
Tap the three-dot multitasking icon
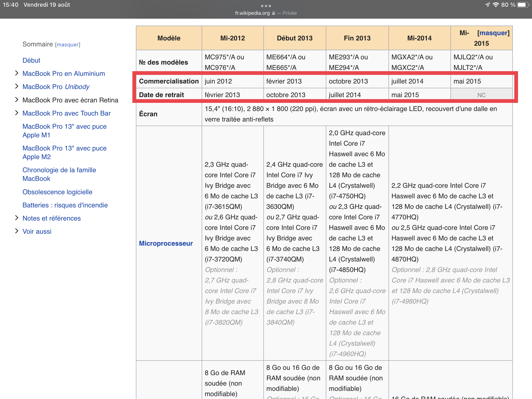(266, 6)
